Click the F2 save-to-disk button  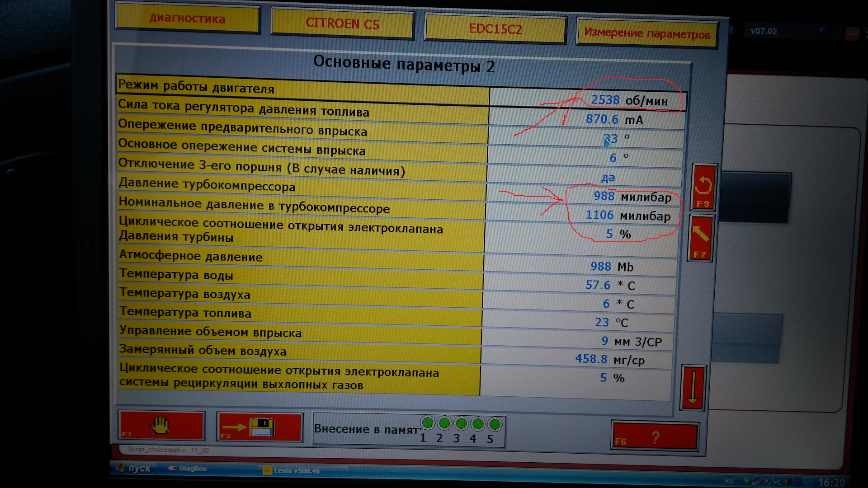(259, 427)
